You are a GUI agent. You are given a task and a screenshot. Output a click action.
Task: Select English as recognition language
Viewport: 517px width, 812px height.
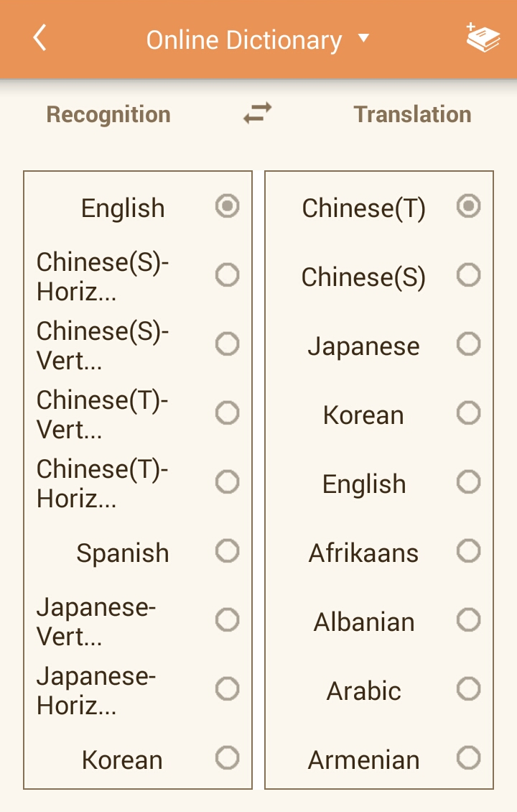point(227,207)
